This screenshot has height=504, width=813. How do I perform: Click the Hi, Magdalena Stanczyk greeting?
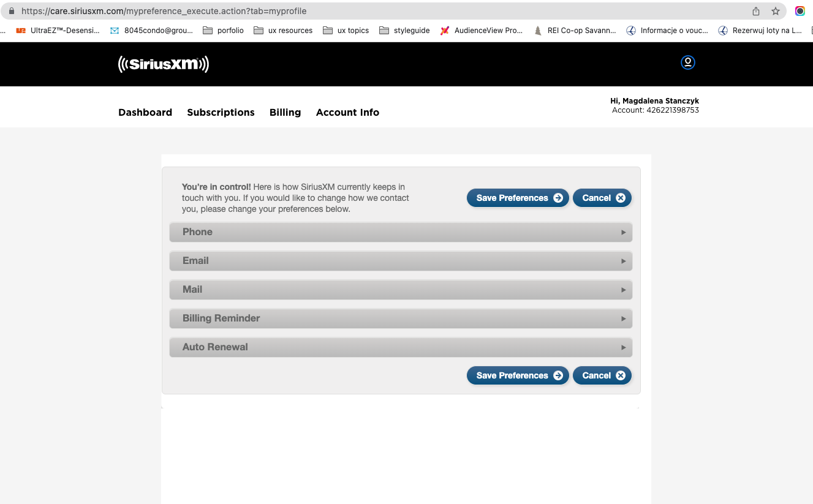(654, 100)
